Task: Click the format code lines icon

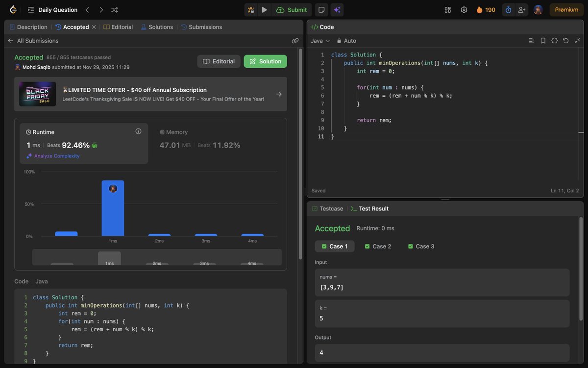Action: 531,41
